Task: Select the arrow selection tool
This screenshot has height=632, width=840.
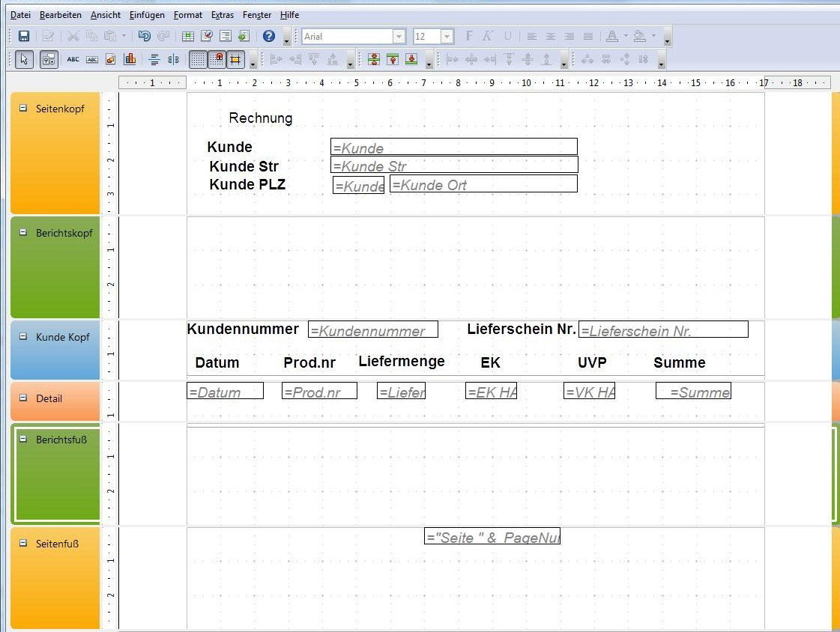Action: point(24,58)
